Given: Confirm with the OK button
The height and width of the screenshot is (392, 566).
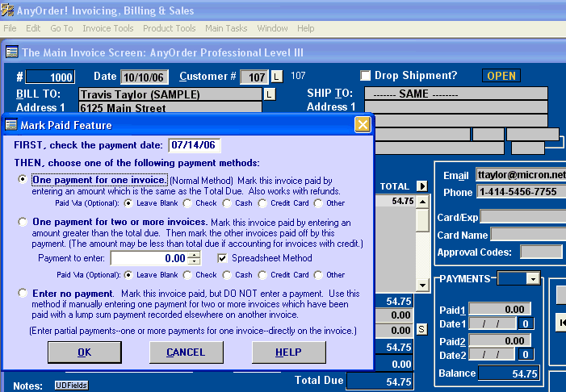Looking at the screenshot, I should [x=85, y=352].
